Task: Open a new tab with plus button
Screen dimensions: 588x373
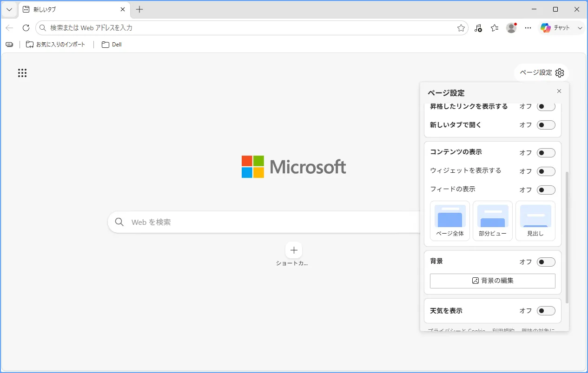Action: pos(139,9)
